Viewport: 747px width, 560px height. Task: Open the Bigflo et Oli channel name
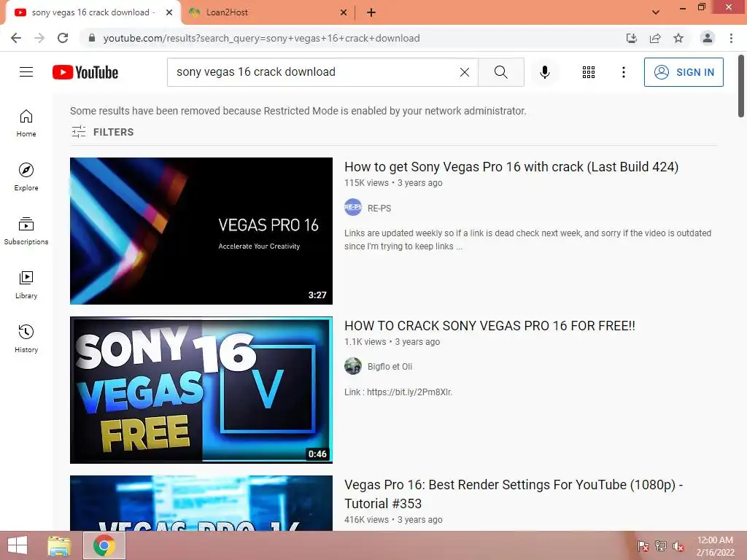[390, 367]
